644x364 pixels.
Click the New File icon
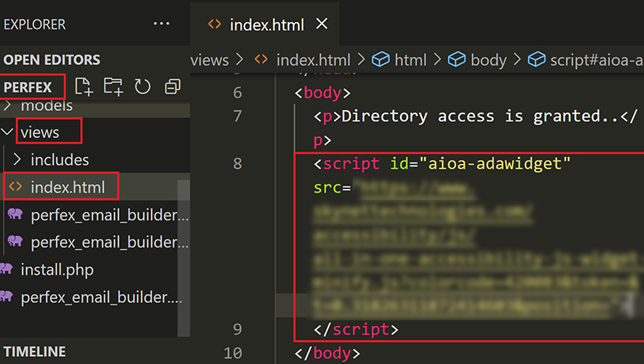click(84, 86)
